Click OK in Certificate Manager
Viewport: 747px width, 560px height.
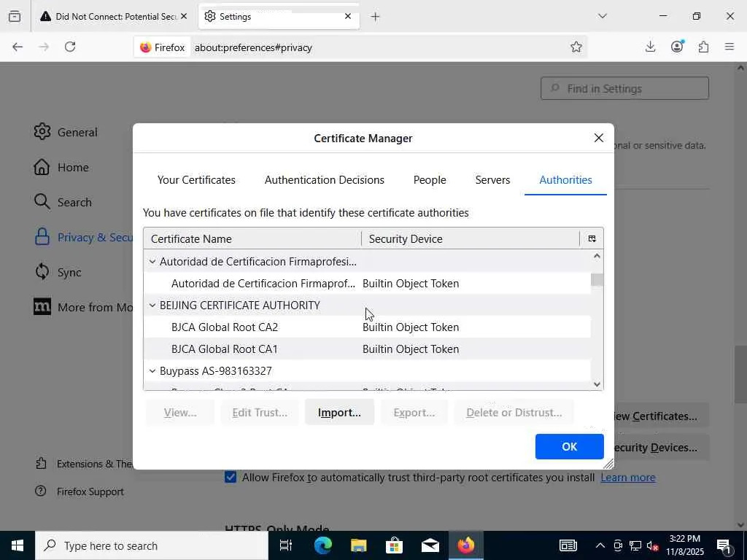coord(569,447)
